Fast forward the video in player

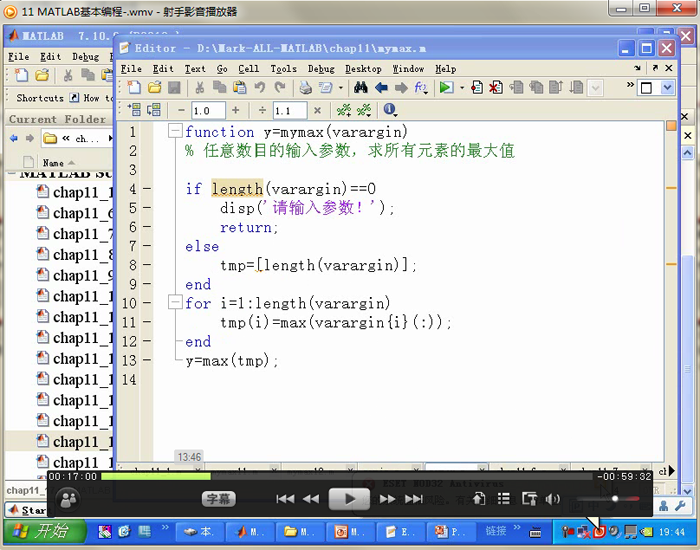[x=387, y=499]
